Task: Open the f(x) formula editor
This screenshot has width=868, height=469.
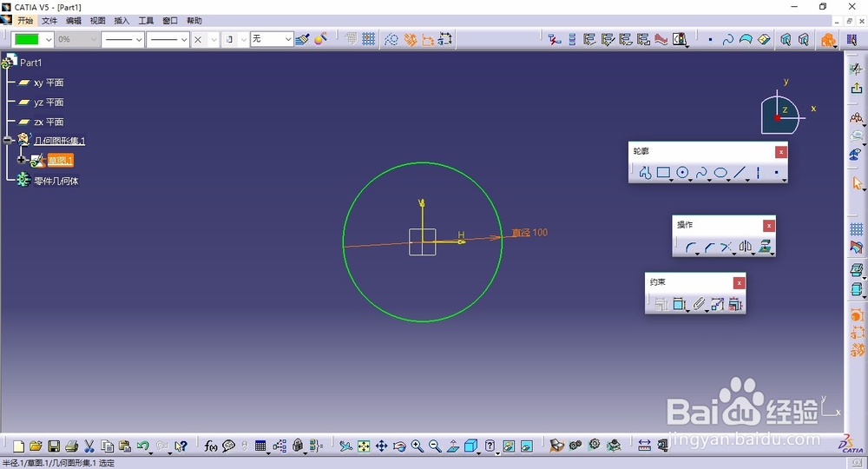Action: 210,446
